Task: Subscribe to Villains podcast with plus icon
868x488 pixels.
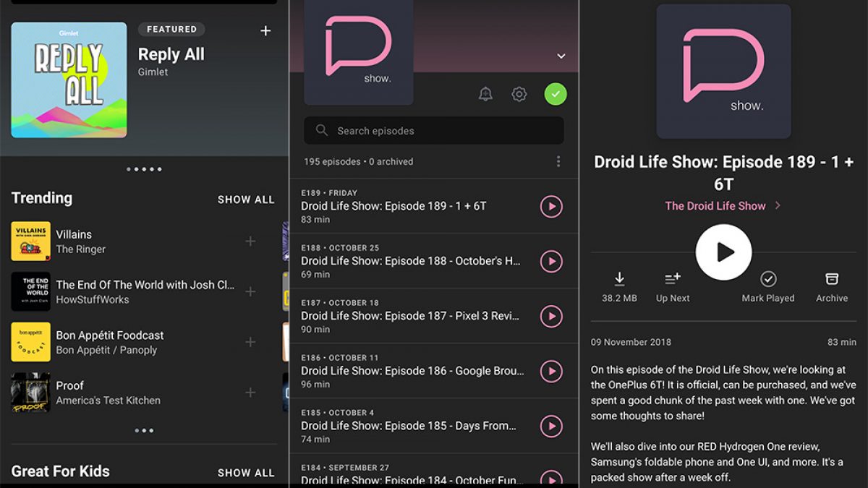Action: pos(250,241)
